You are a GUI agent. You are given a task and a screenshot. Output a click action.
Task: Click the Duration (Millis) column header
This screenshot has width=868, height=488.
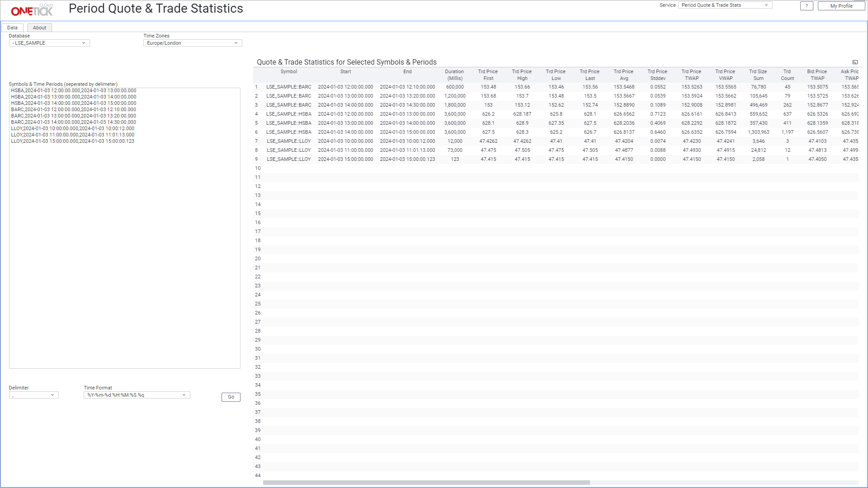pyautogui.click(x=454, y=75)
